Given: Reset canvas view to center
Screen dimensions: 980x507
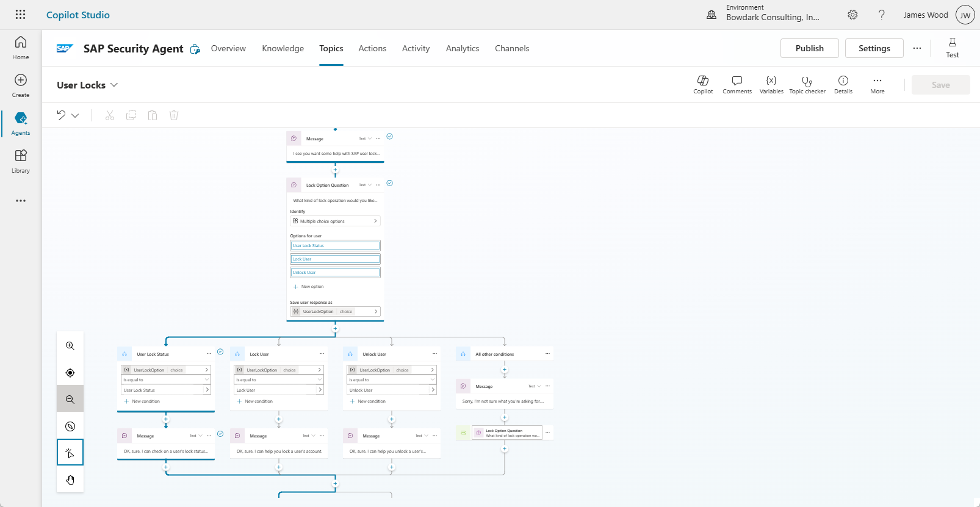Looking at the screenshot, I should [x=70, y=373].
